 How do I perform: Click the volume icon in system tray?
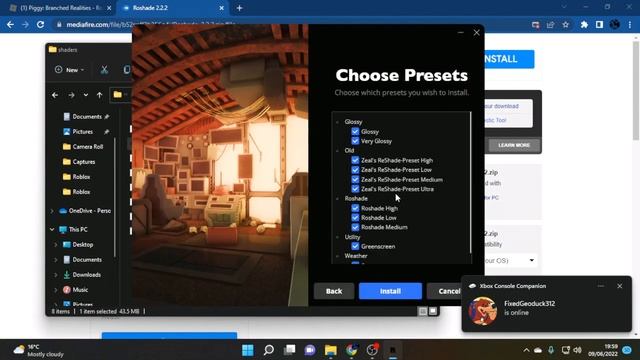coord(577,350)
